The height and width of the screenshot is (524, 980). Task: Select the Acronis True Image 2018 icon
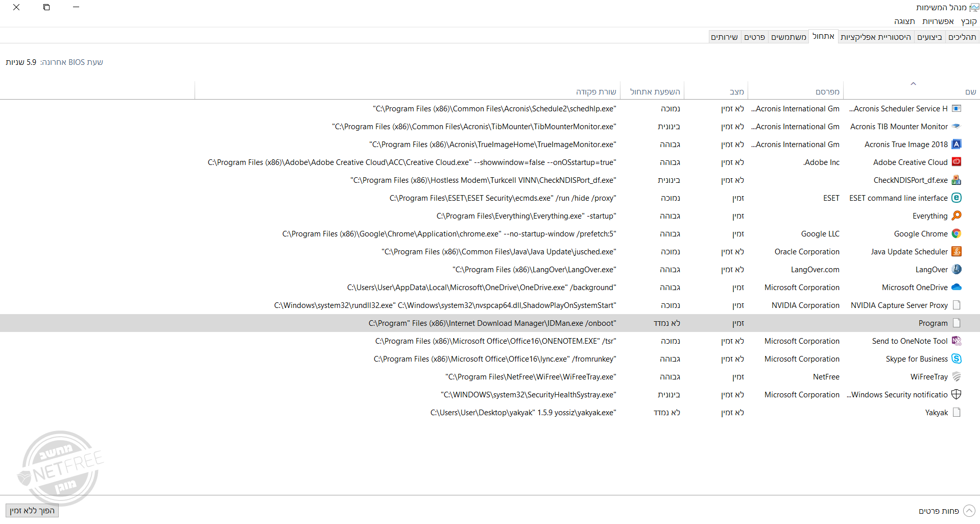coord(957,145)
